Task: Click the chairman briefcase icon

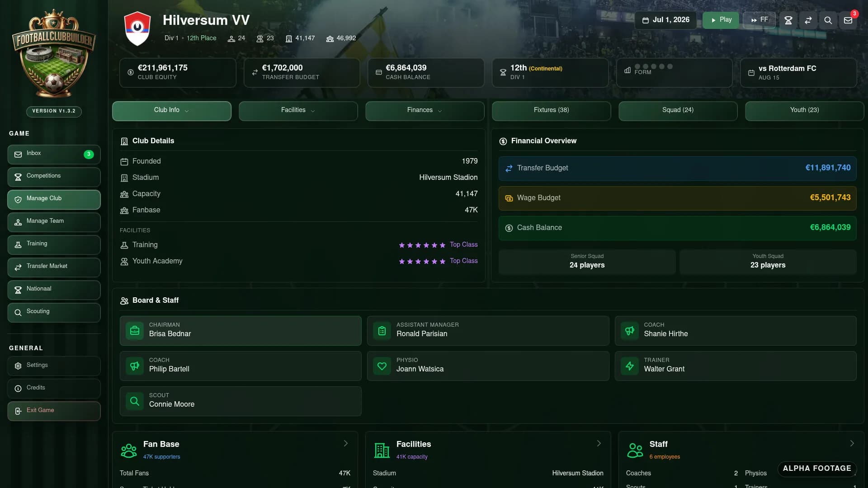Action: 135,331
